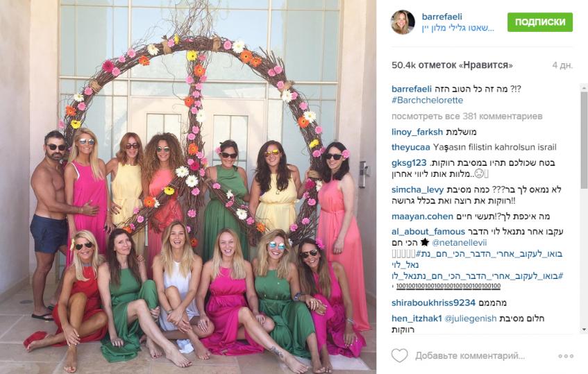View the 50.4k likes count

click(452, 65)
